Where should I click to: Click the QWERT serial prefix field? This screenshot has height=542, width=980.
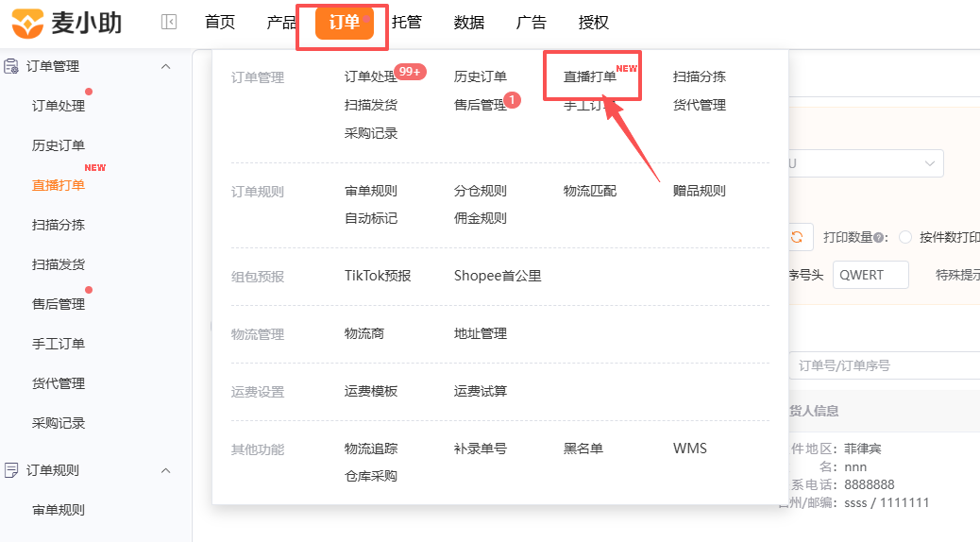[870, 275]
